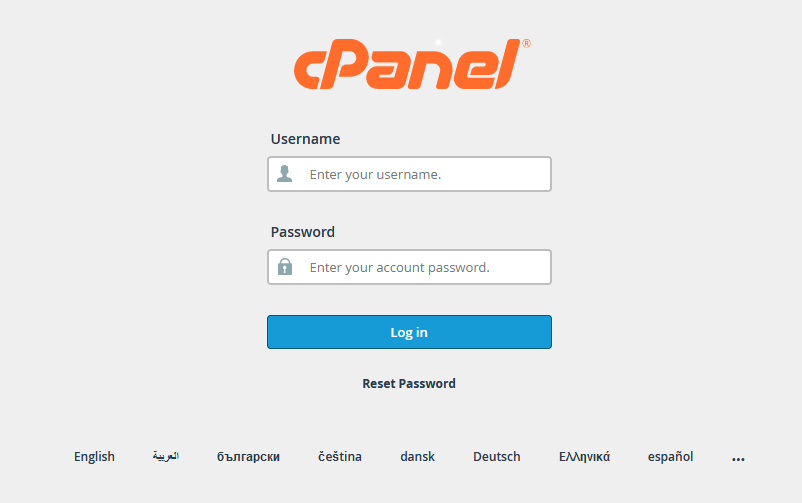This screenshot has width=802, height=503.
Task: Switch the language to Arabic (العربية)
Action: pyautogui.click(x=166, y=456)
